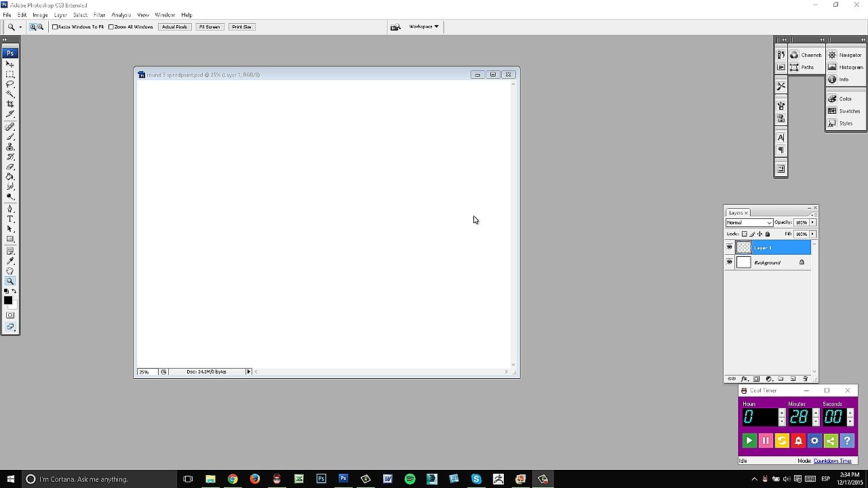Open the document status bar arrow menu

click(249, 371)
